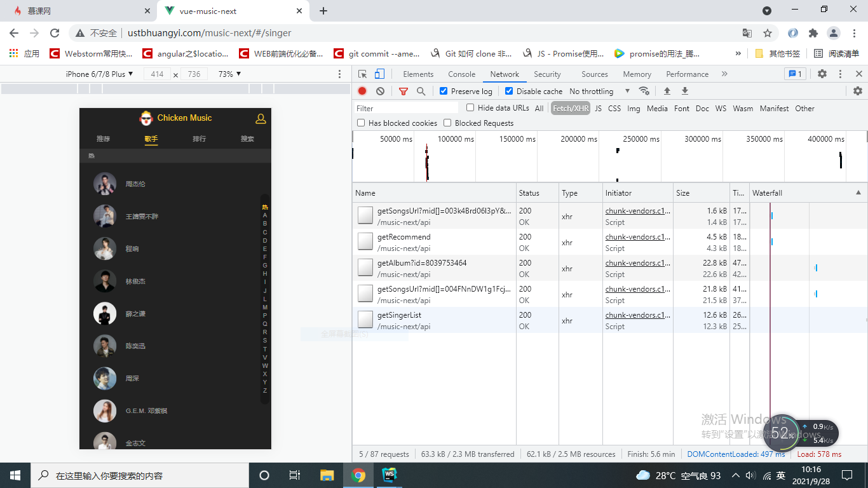The width and height of the screenshot is (868, 488).
Task: Open a new browser tab
Action: (x=323, y=11)
